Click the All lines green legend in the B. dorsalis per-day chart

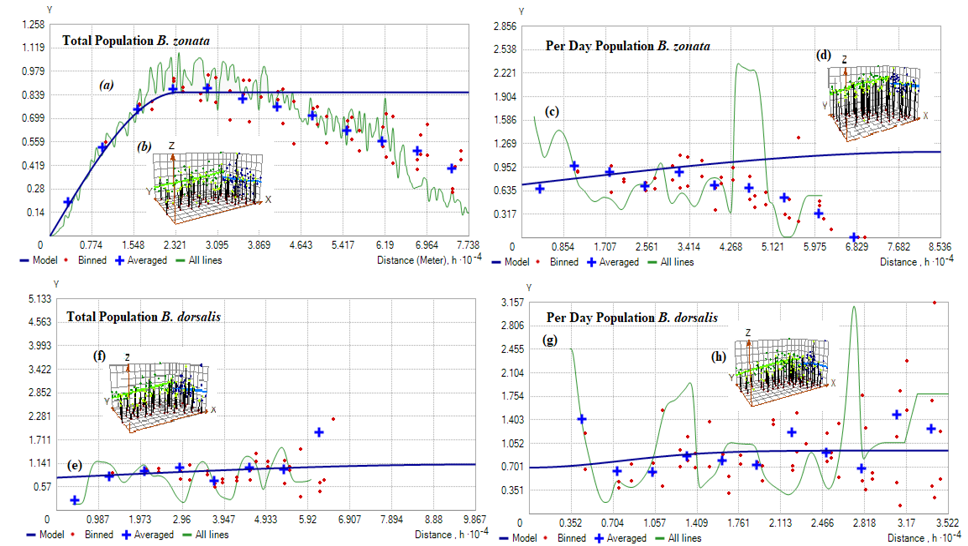click(678, 538)
